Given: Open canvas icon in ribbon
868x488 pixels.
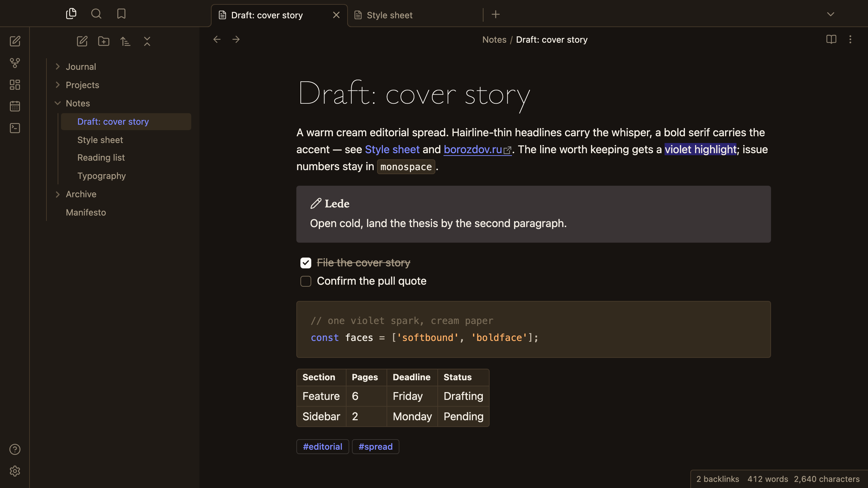Looking at the screenshot, I should pyautogui.click(x=15, y=85).
